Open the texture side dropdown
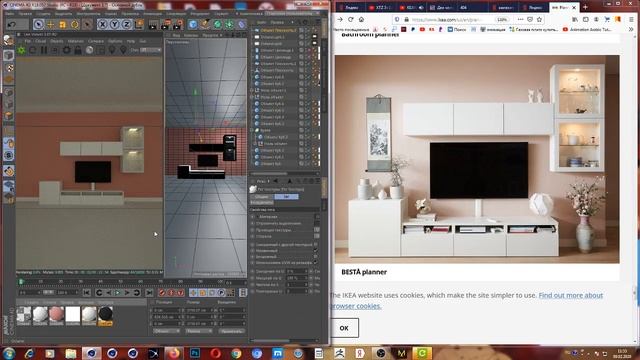Screen dimensions: 640x360 [317, 236]
